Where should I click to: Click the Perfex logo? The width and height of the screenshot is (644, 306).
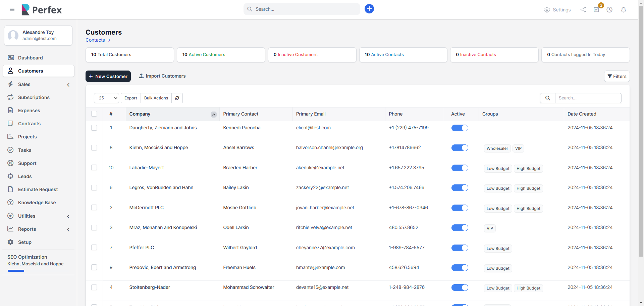click(41, 9)
